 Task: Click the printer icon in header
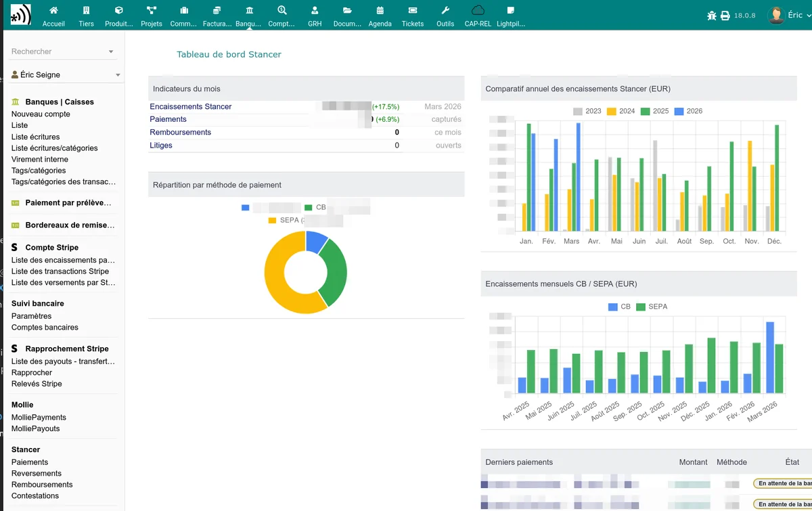pyautogui.click(x=725, y=16)
